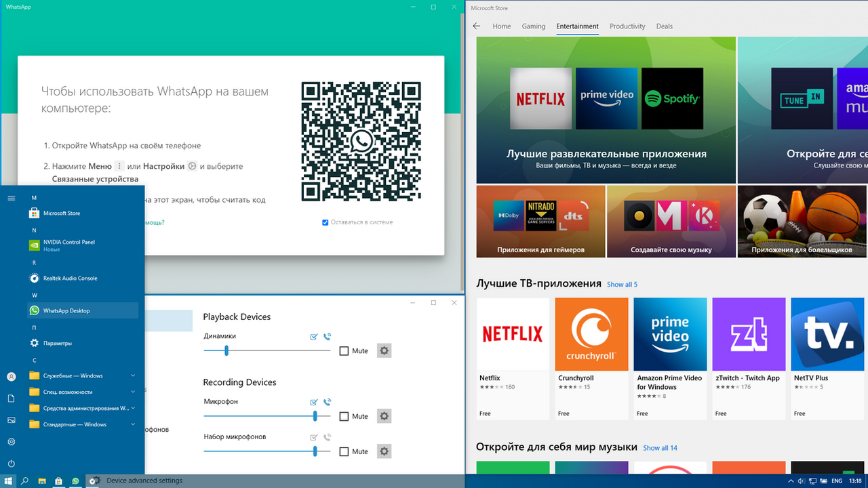This screenshot has width=868, height=488.
Task: Check Mute for Микрофон
Action: (344, 416)
